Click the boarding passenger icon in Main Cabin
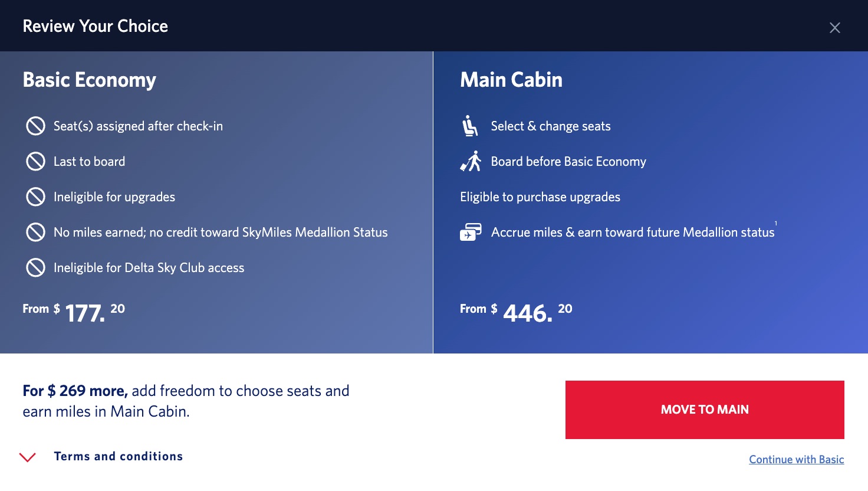Image resolution: width=868 pixels, height=491 pixels. (x=470, y=161)
